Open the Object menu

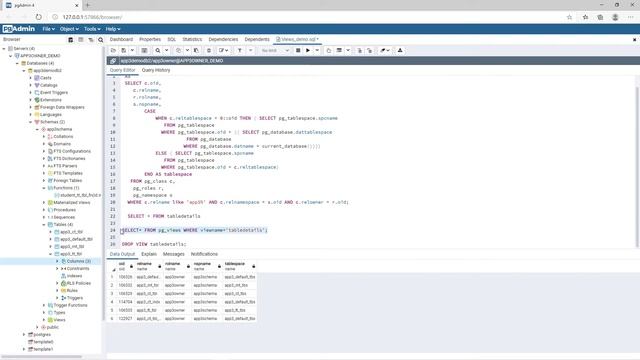(69, 29)
